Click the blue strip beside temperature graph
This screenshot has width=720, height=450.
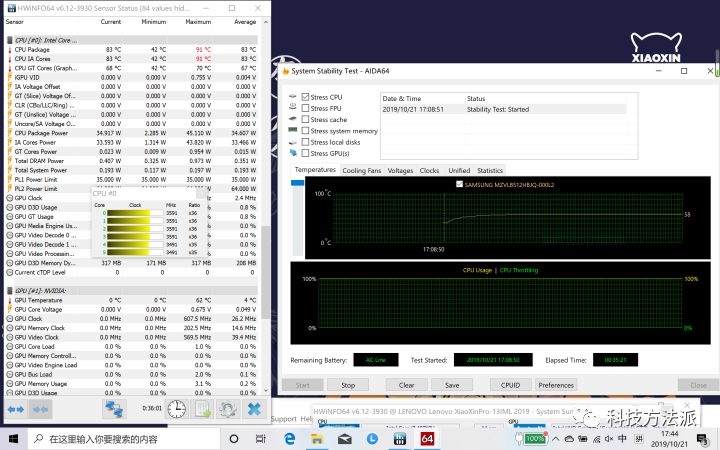click(x=298, y=183)
